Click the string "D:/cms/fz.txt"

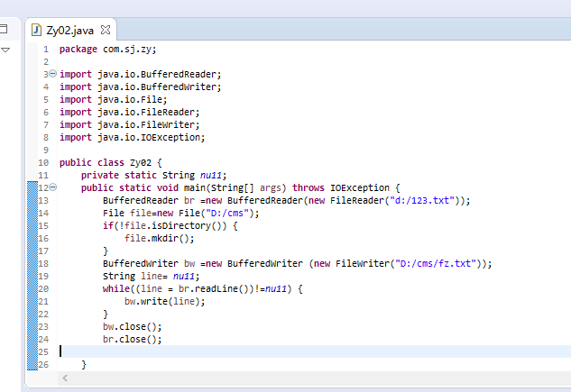436,263
